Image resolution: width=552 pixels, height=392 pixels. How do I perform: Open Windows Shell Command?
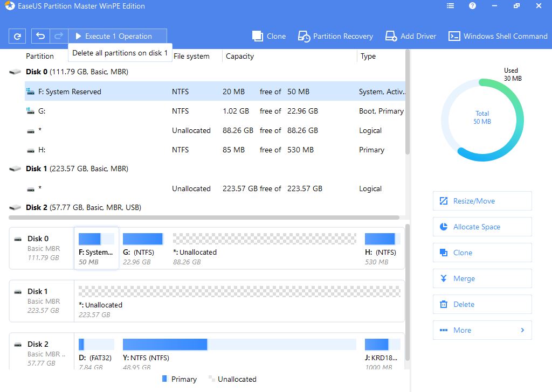[498, 37]
